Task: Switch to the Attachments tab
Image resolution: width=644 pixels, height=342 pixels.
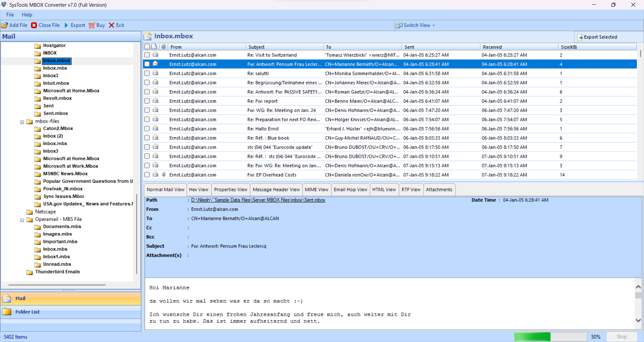Action: coord(439,189)
